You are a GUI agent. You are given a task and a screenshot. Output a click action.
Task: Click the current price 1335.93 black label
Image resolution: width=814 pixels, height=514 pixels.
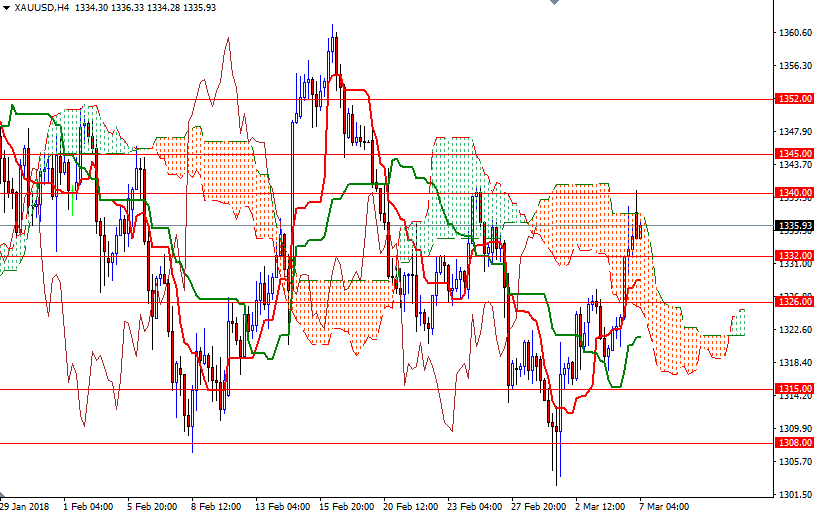(794, 225)
